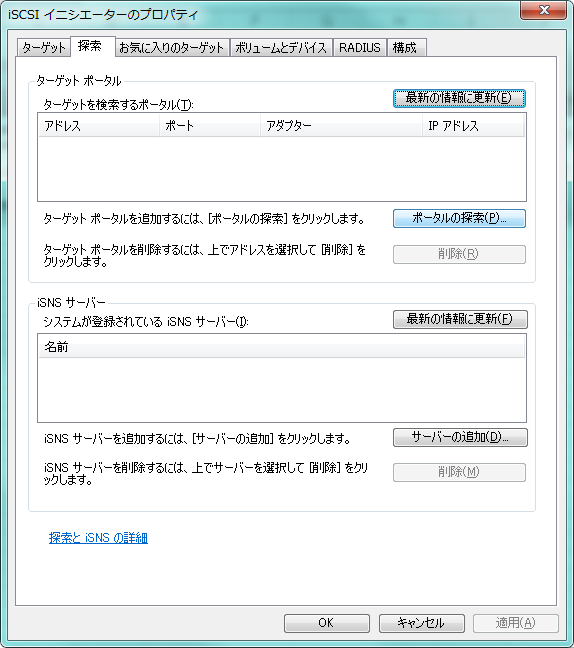Screen dimensions: 574x648
Task: Click the ポータルの探索(P) button
Action: (459, 218)
